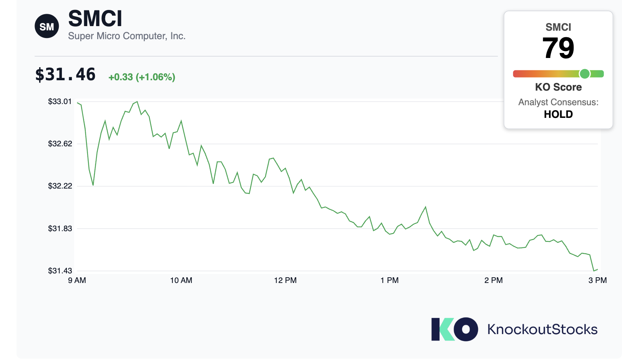637x364 pixels.
Task: Click the KO Score number 79
Action: click(558, 48)
